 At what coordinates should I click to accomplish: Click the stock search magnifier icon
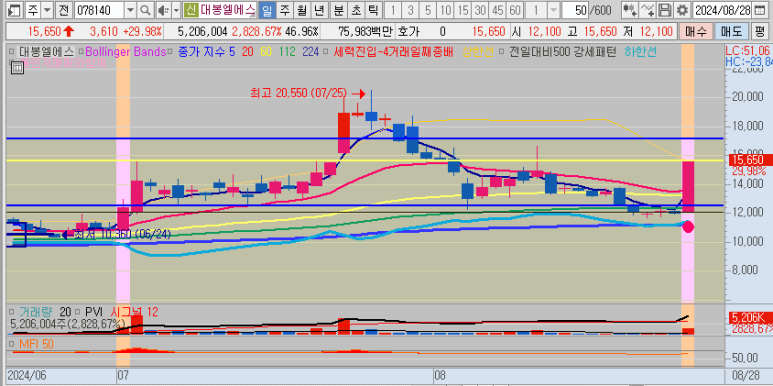coord(145,9)
